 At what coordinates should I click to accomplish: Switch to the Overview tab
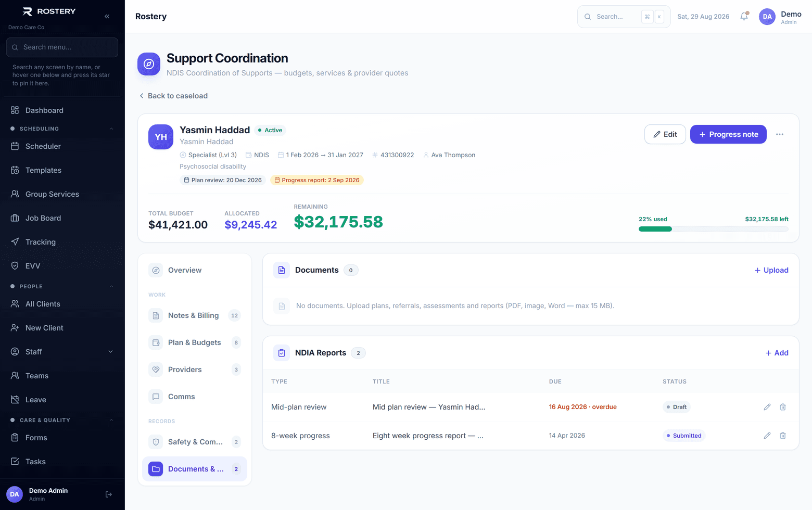[x=195, y=270]
